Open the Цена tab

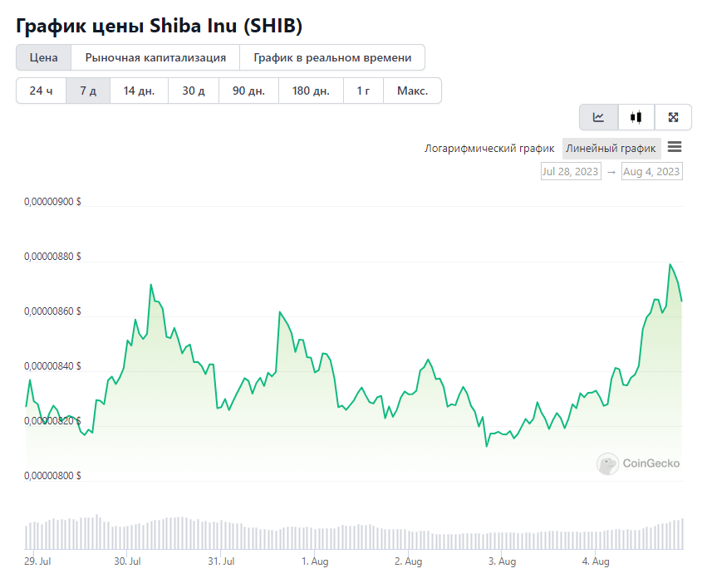[x=44, y=58]
